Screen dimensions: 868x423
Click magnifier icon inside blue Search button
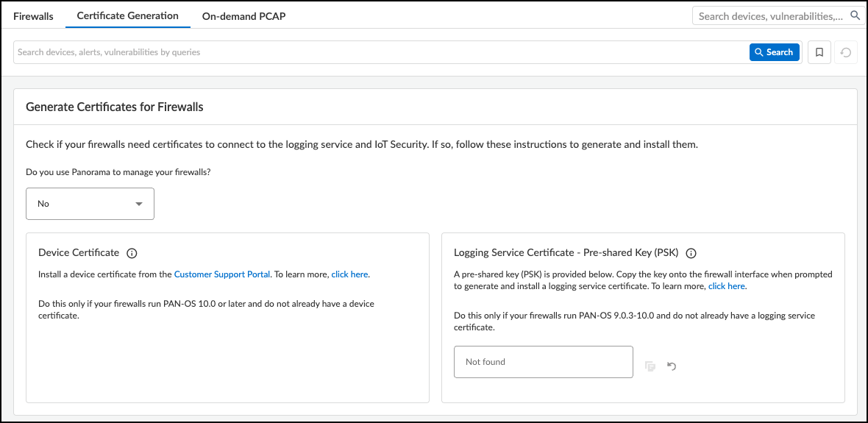pos(759,52)
